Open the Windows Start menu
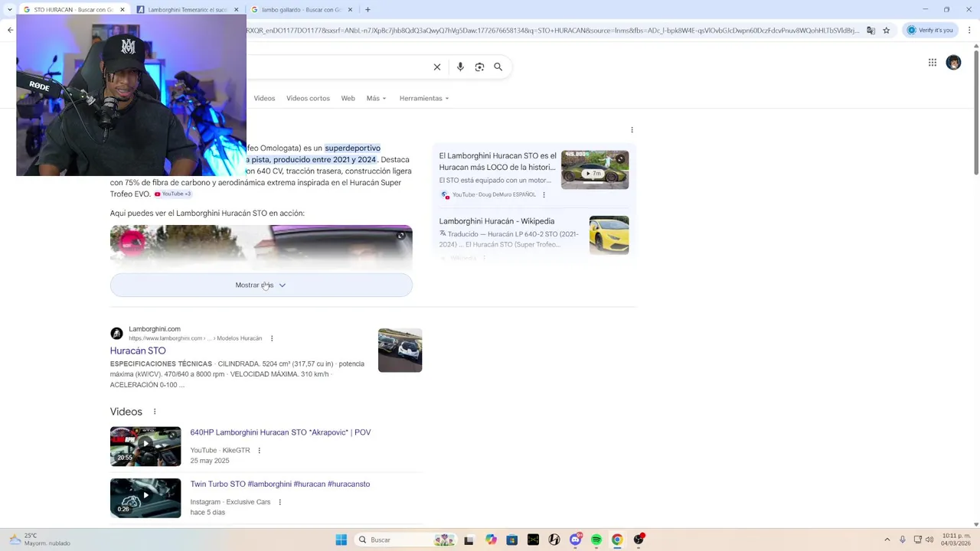The height and width of the screenshot is (551, 980). [x=341, y=540]
